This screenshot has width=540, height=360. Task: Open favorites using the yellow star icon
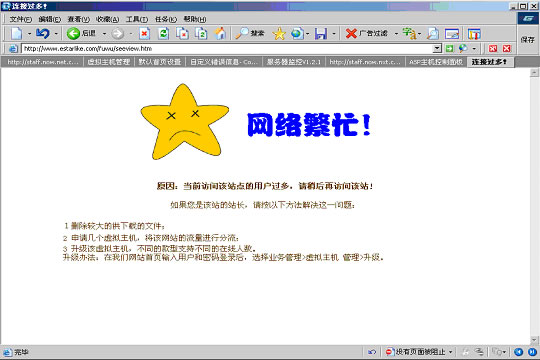(279, 33)
